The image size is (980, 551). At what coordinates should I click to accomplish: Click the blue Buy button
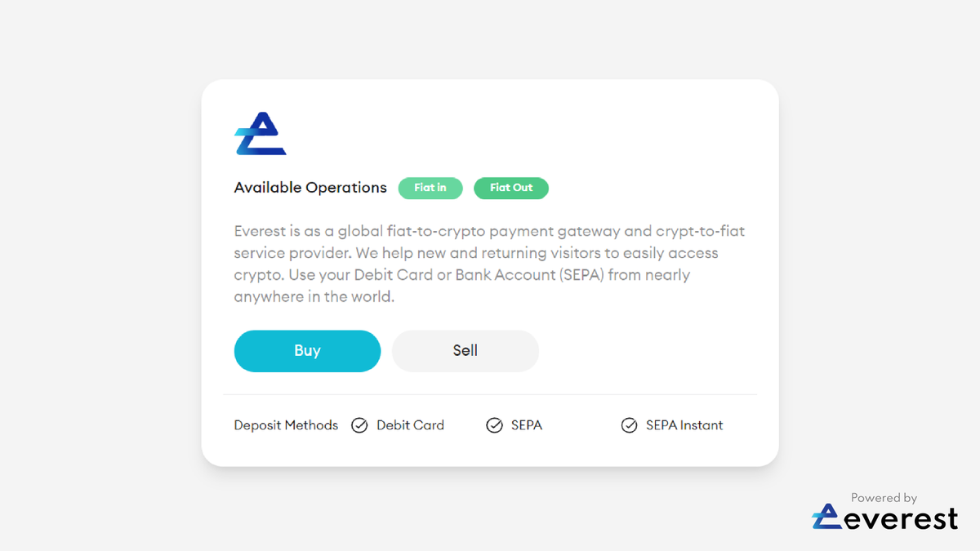pos(307,351)
